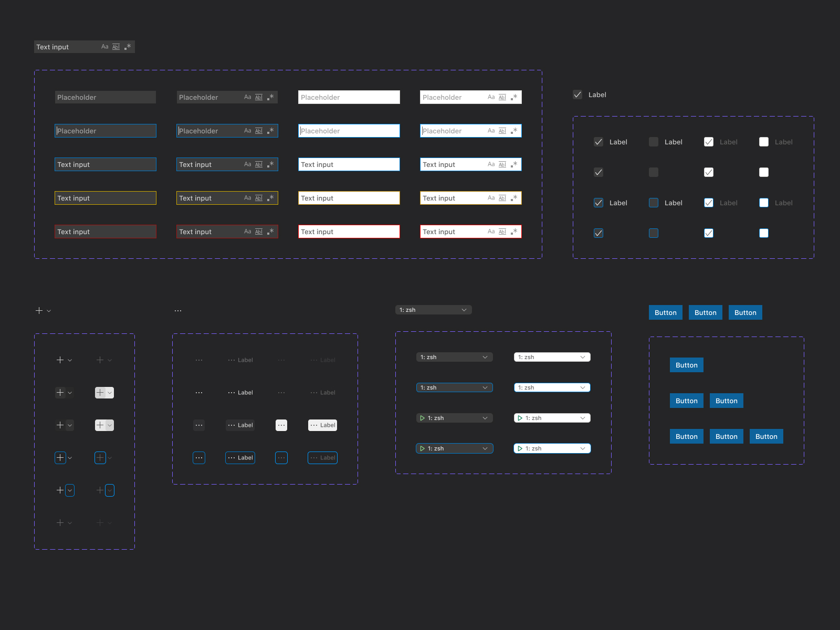Image resolution: width=840 pixels, height=630 pixels.
Task: Click the whole-word icon in the white Placeholder input
Action: pos(502,97)
